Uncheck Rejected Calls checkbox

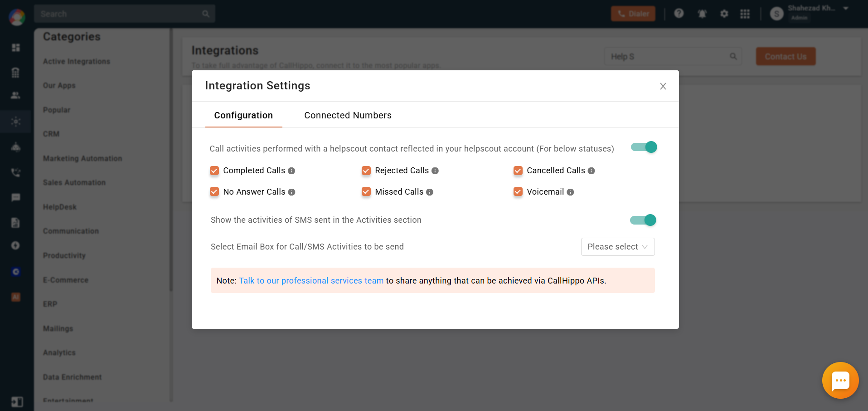(x=366, y=171)
